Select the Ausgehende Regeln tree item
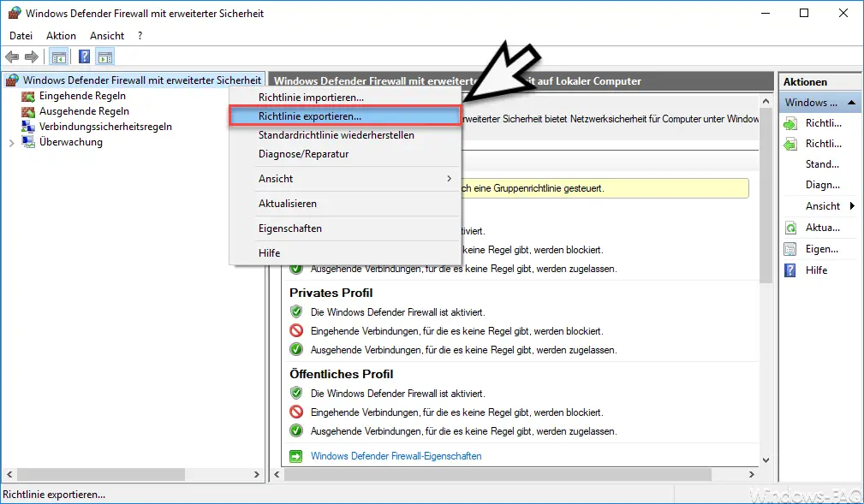This screenshot has height=504, width=864. point(84,111)
